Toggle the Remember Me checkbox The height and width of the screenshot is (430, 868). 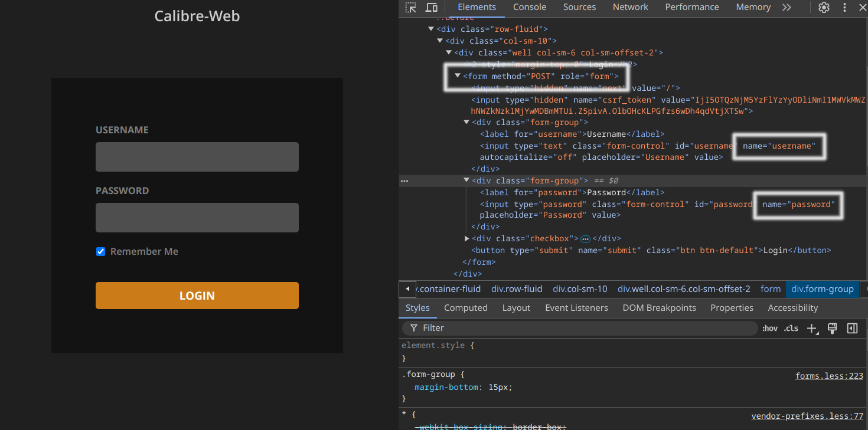click(100, 252)
